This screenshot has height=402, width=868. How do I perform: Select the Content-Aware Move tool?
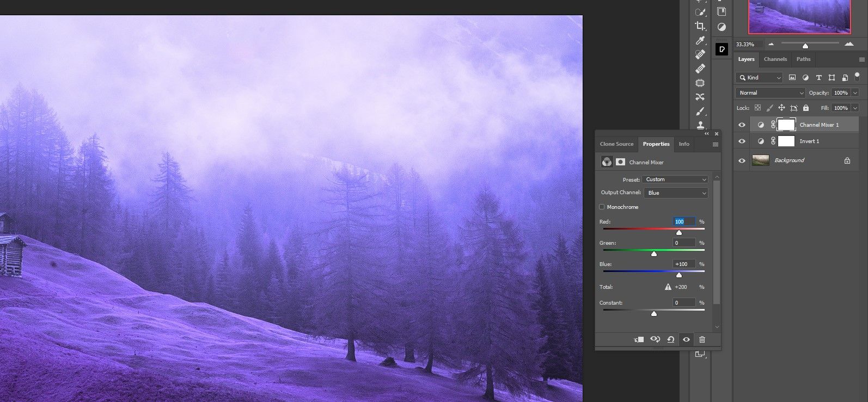click(700, 97)
